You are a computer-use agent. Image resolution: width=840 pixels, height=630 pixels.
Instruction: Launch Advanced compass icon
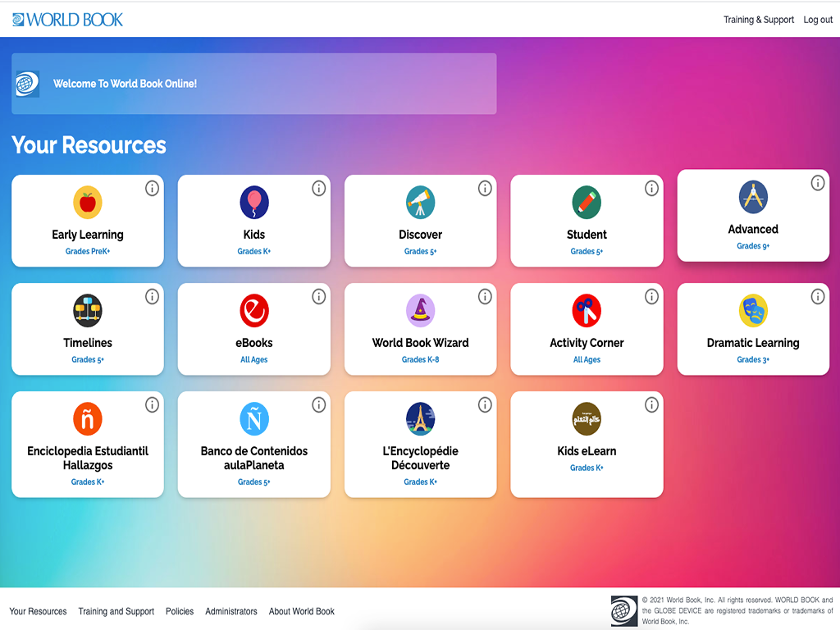pos(753,197)
